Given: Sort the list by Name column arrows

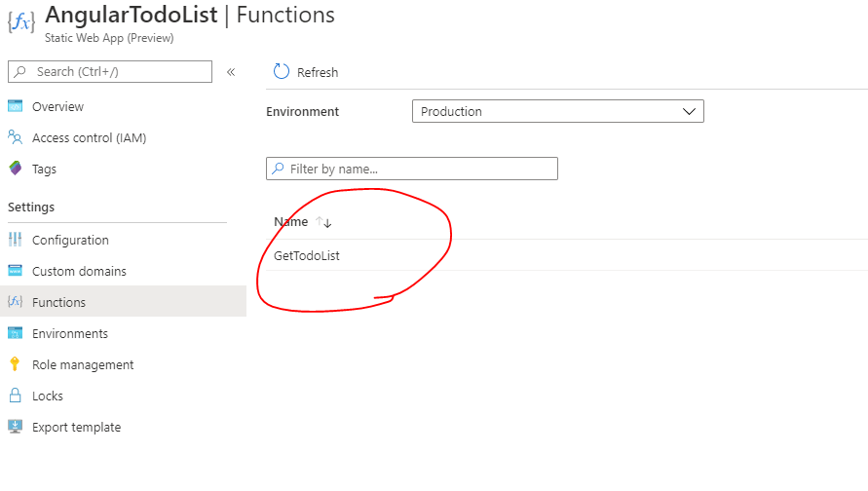Looking at the screenshot, I should [323, 222].
